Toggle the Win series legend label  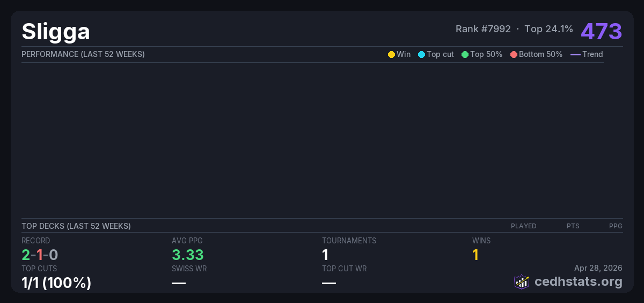point(404,54)
